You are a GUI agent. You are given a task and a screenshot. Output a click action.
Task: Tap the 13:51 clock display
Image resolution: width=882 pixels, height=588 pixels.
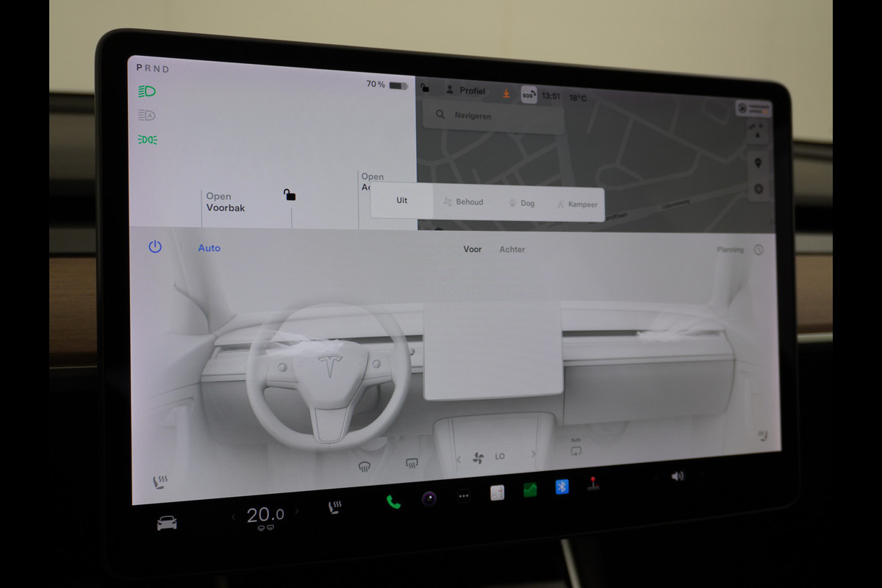point(551,96)
